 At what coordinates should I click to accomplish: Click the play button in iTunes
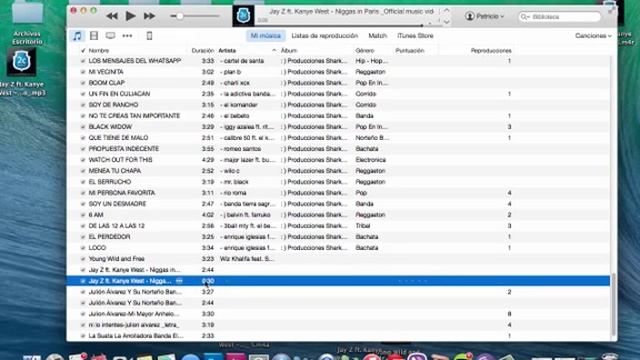[x=130, y=16]
